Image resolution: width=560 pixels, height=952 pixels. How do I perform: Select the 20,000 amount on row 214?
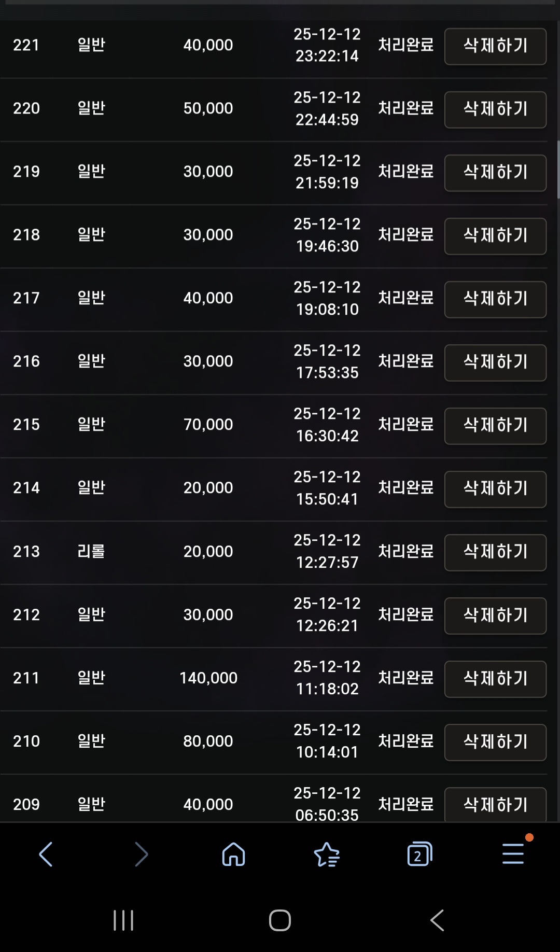coord(208,488)
